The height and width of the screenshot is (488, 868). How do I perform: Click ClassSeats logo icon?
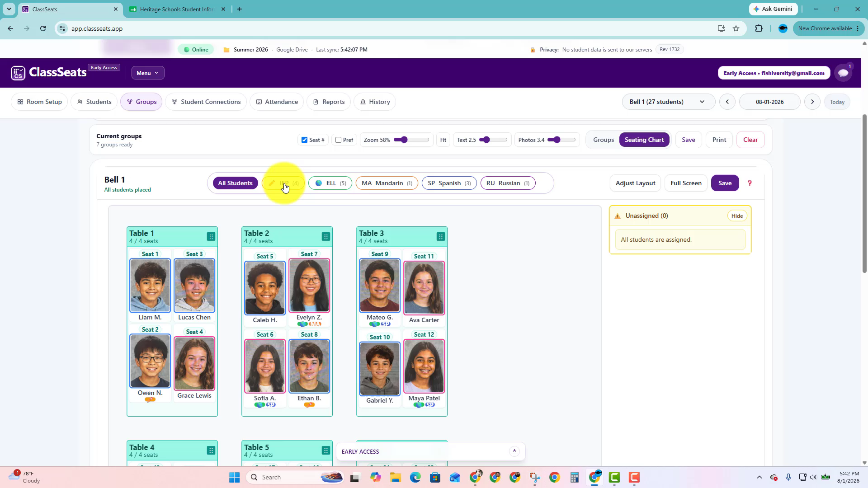[x=18, y=73]
